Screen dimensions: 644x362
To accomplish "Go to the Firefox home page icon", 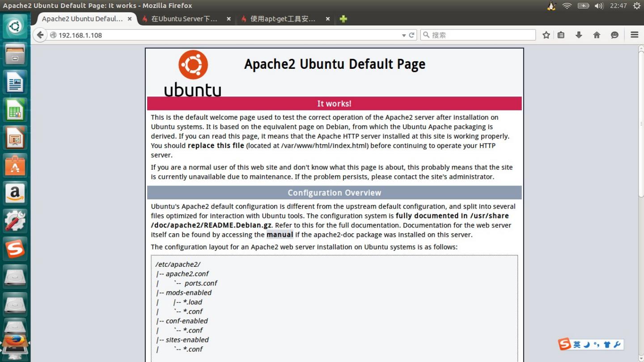I will 597,35.
